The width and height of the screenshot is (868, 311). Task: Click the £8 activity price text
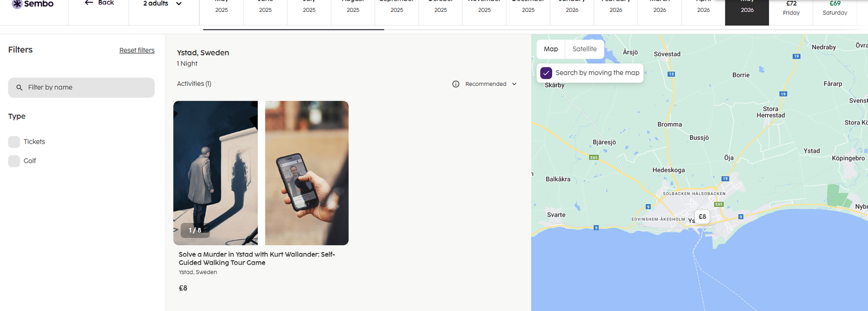(x=183, y=288)
